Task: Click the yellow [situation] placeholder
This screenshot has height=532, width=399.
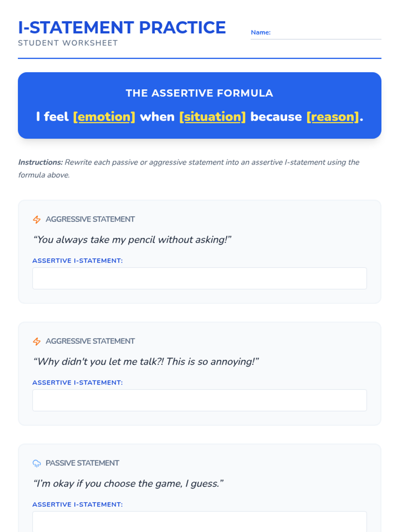Action: point(212,117)
